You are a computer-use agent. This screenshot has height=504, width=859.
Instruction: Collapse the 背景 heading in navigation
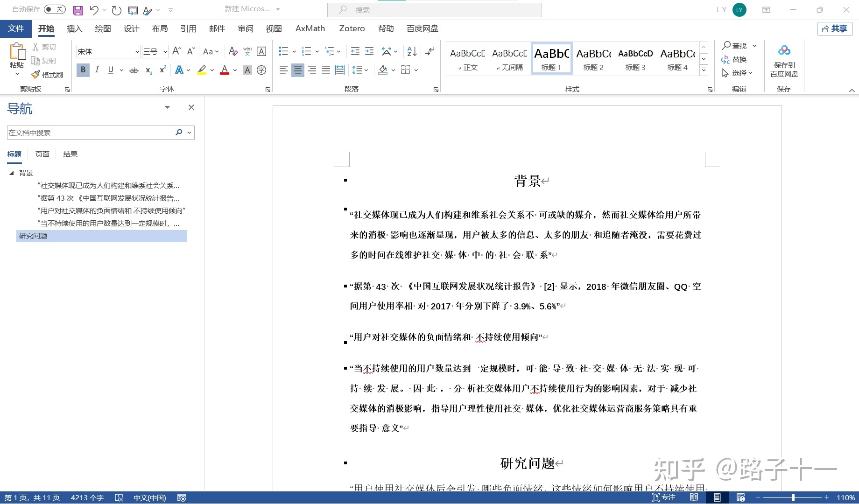(x=12, y=173)
